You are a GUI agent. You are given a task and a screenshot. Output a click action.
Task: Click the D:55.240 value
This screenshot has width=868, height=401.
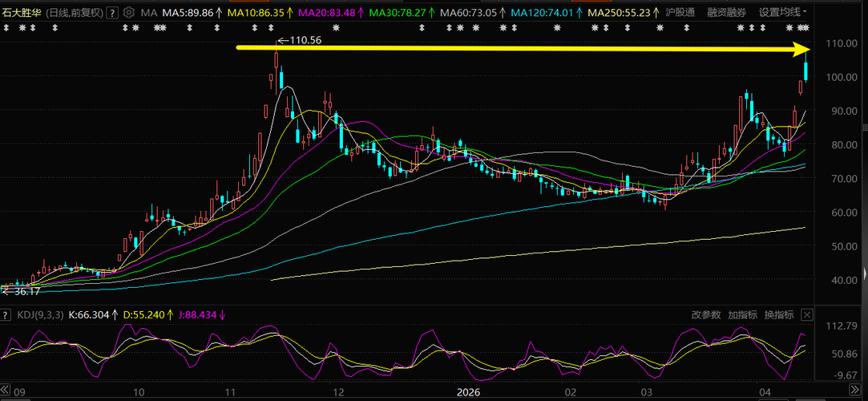143,315
